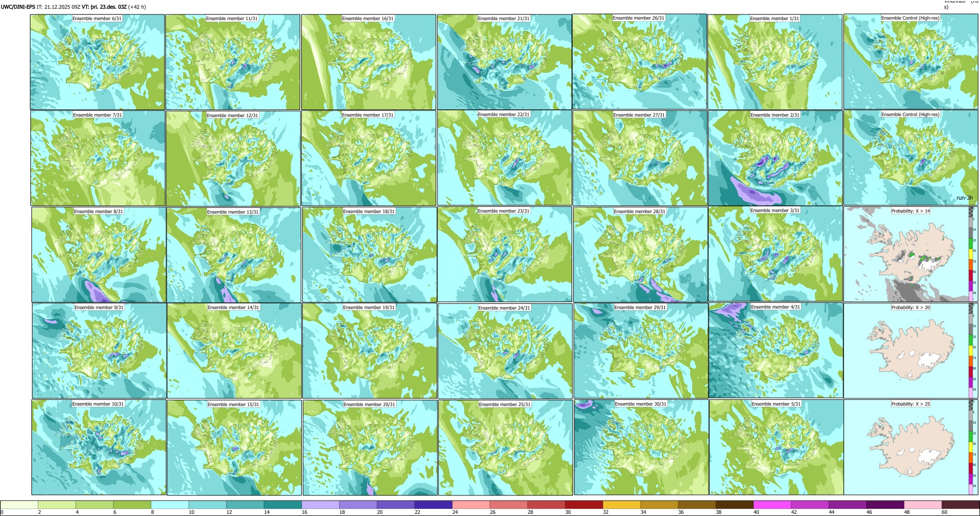Pick the 46–48 dark purple legend swatch
Image resolution: width=980 pixels, height=516 pixels.
pyautogui.click(x=885, y=505)
